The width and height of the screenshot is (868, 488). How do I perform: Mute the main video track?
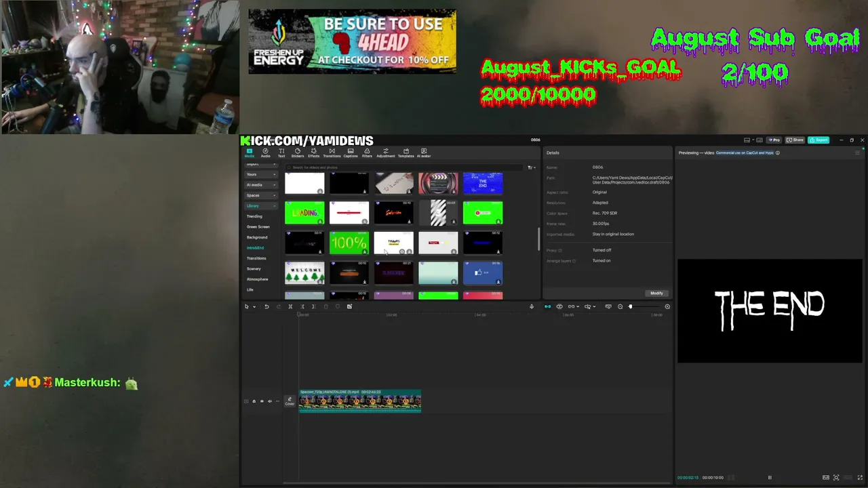[269, 401]
